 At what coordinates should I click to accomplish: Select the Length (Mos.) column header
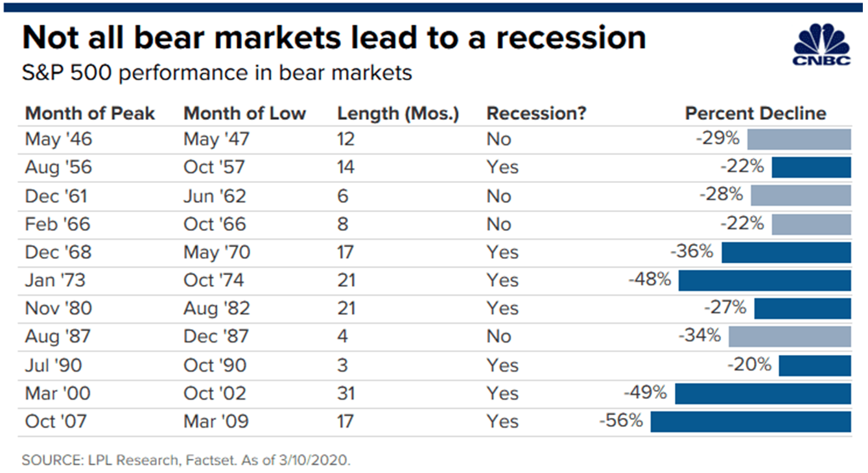(398, 114)
